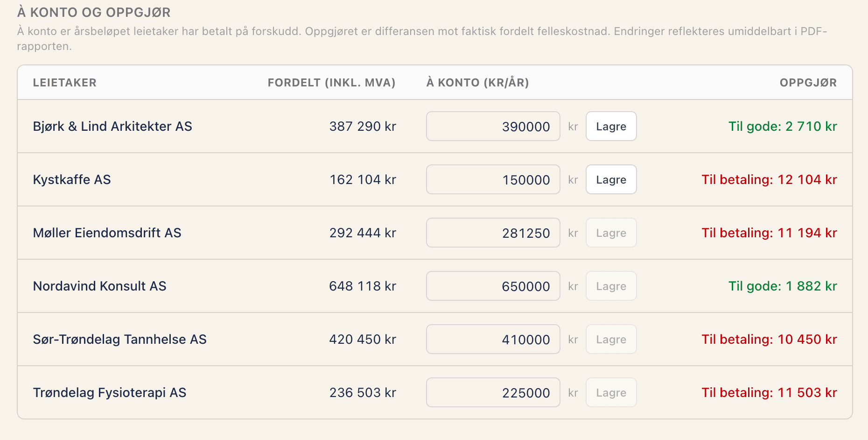Click the LEIETAKER column header

pos(64,83)
